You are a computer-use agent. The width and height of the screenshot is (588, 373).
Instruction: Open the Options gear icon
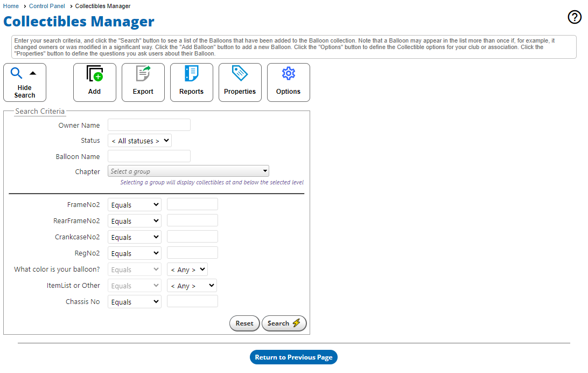(x=289, y=74)
